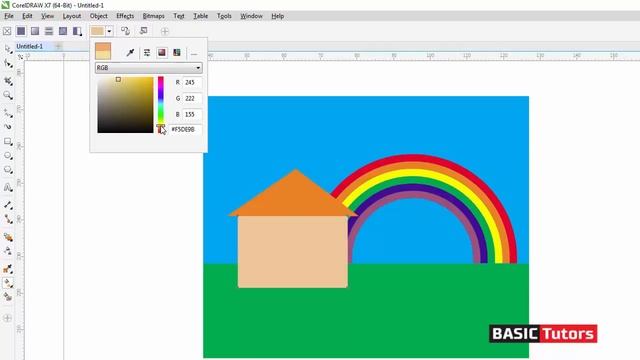Select the Smart Fill tool
Image resolution: width=640 pixels, height=360 pixels.
point(8,298)
